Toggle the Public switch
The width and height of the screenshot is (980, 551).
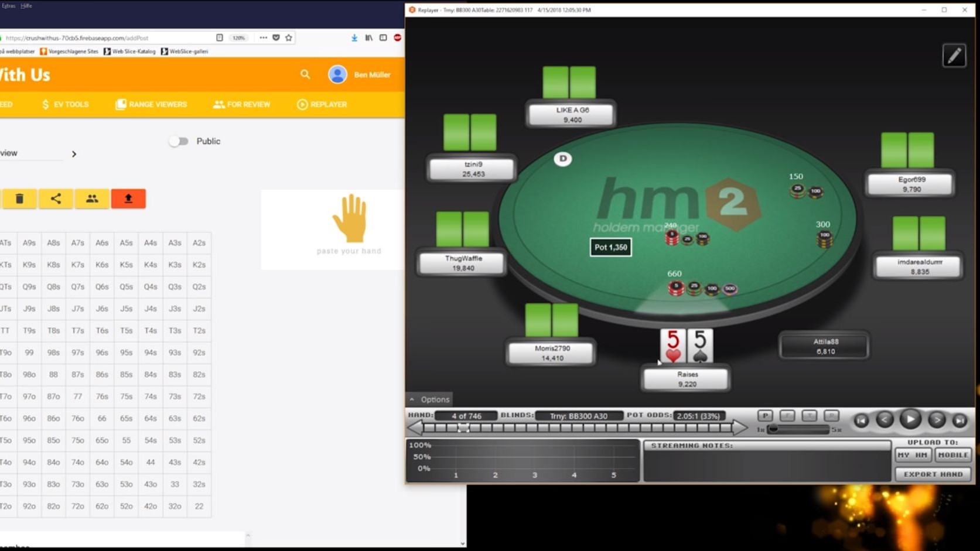coord(179,141)
